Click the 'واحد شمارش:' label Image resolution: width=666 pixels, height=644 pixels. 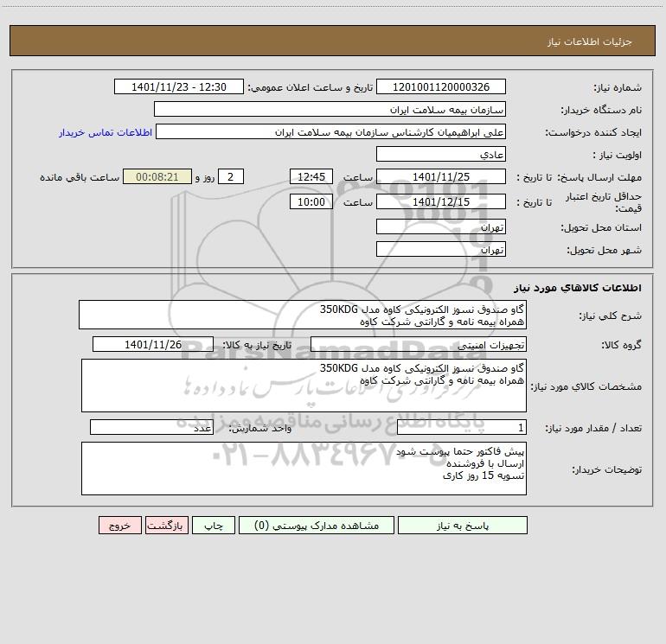tap(260, 429)
